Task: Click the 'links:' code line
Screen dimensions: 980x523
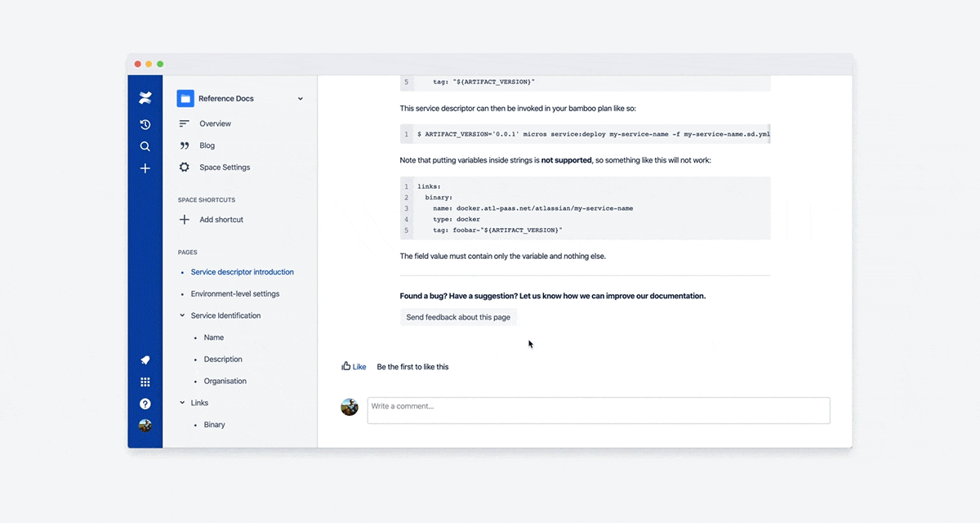Action: [429, 187]
